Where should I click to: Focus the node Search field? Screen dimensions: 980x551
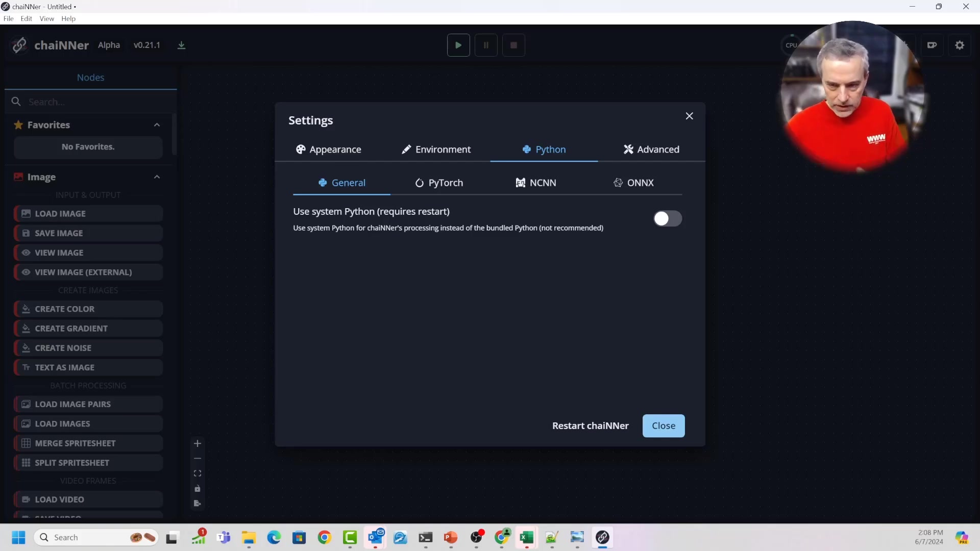coord(91,102)
